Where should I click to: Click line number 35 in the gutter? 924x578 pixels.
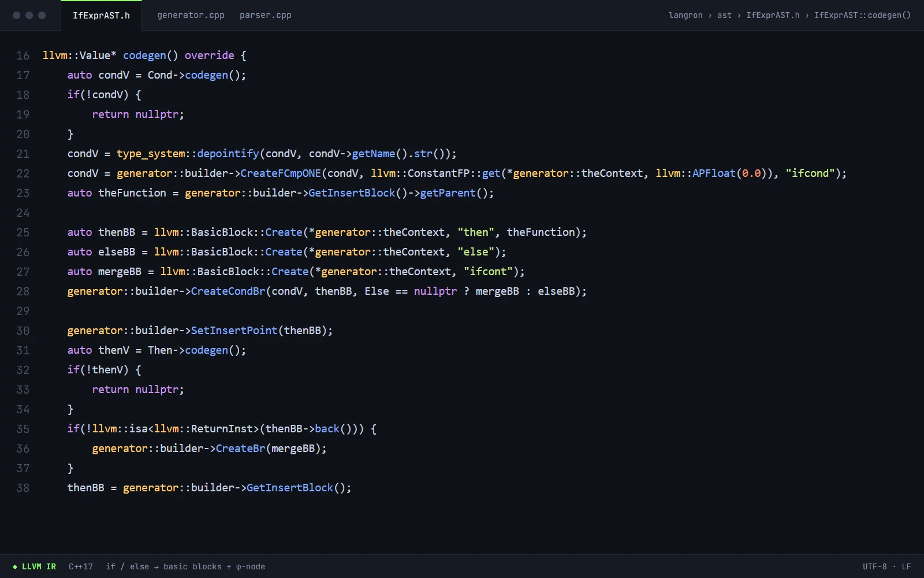[23, 429]
